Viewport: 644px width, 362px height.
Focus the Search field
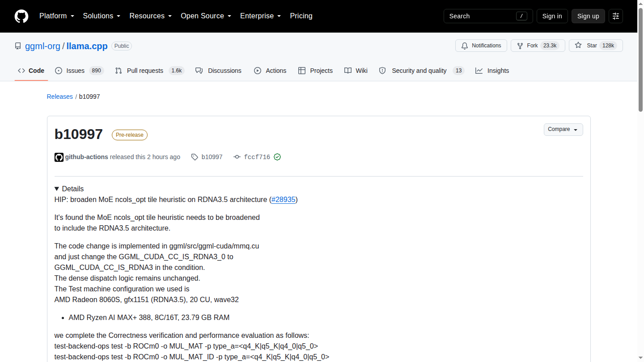pyautogui.click(x=488, y=16)
